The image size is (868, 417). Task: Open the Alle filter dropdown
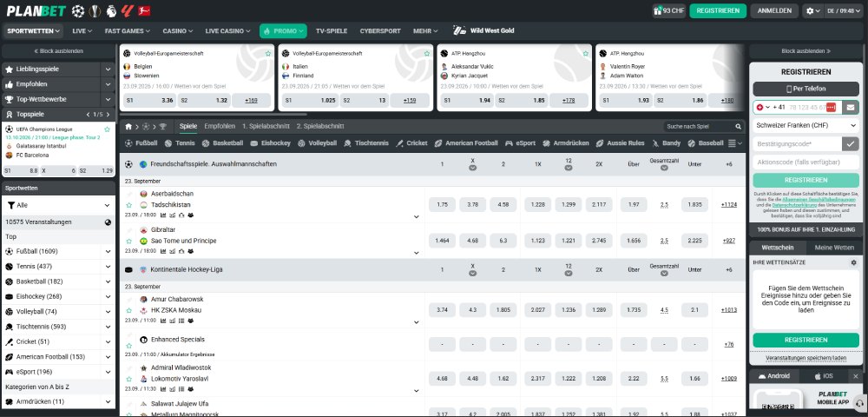pyautogui.click(x=59, y=205)
